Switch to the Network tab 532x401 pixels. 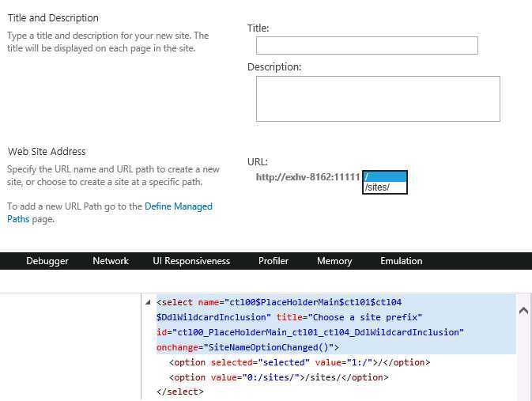click(x=111, y=261)
